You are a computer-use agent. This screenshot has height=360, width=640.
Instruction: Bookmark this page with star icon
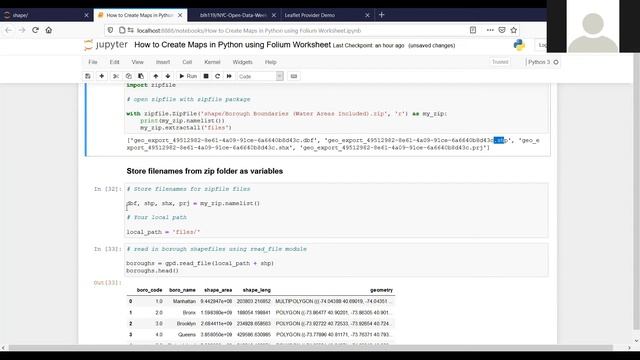click(513, 30)
